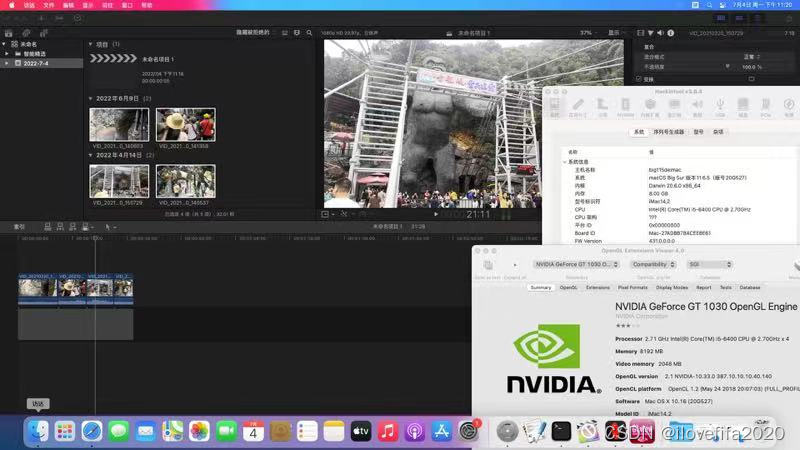This screenshot has height=450, width=800.
Task: Open Hackintool audio (sound) toolbar icon
Action: 697,107
